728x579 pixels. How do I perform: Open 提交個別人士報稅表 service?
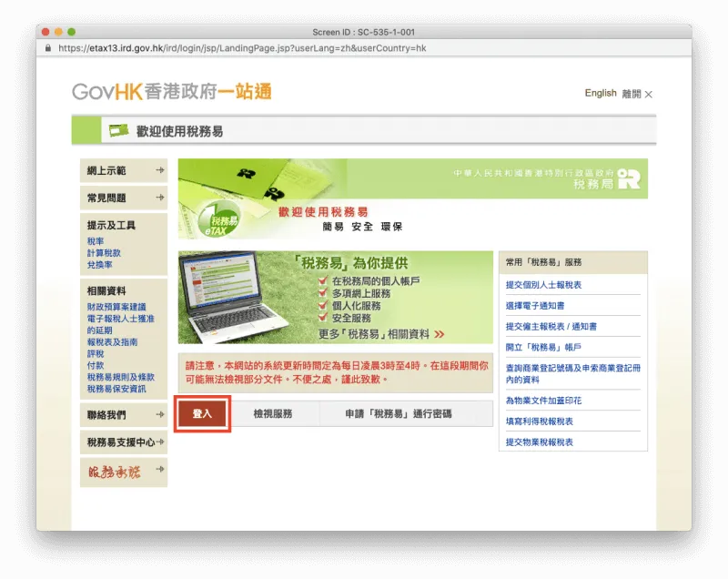click(x=543, y=285)
